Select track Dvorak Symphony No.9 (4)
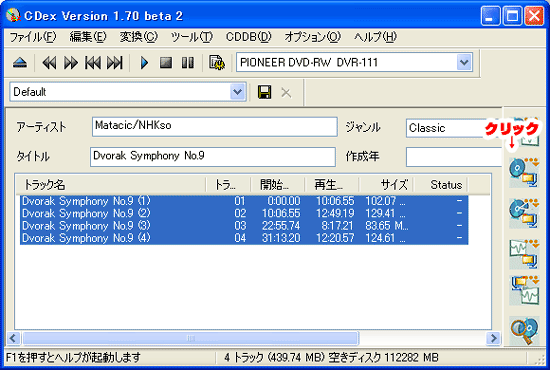This screenshot has height=370, width=550. [244, 238]
